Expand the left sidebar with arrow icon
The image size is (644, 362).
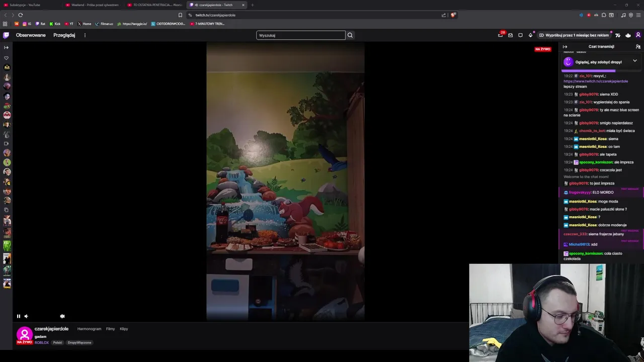pyautogui.click(x=6, y=48)
